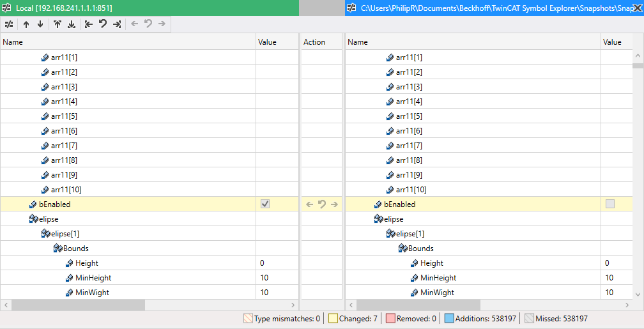Click left pane scrollbar right arrow
Viewport: 644px width, 329px height.
tap(293, 305)
